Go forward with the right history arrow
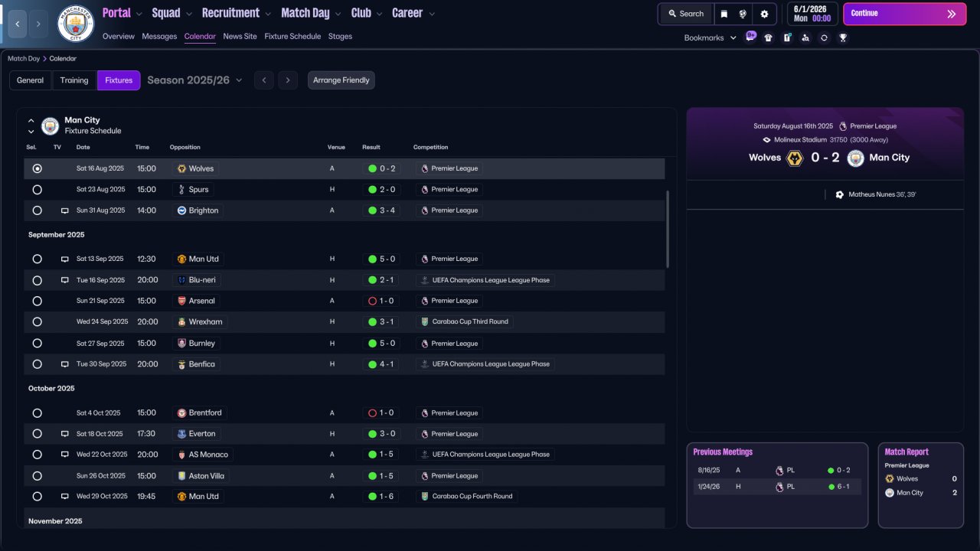This screenshot has width=980, height=551. pos(38,24)
